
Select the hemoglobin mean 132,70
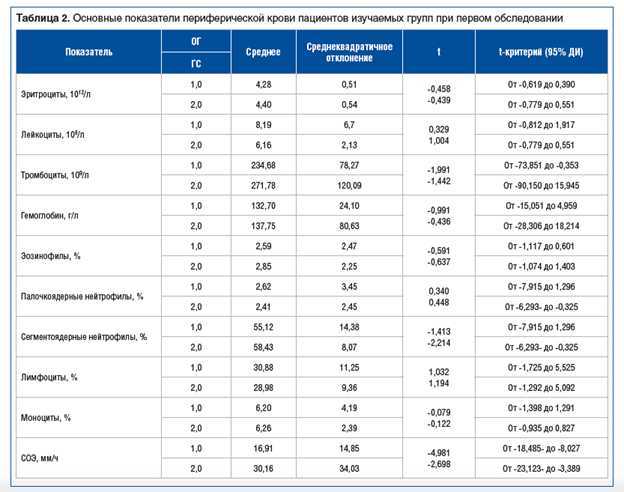(x=263, y=206)
